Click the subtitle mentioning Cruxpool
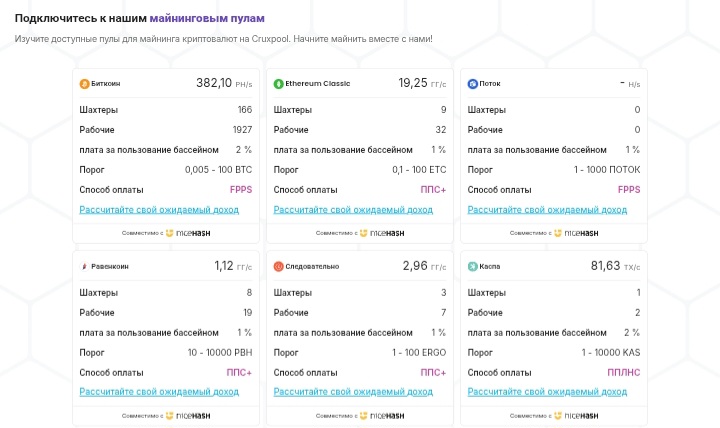 (224, 39)
